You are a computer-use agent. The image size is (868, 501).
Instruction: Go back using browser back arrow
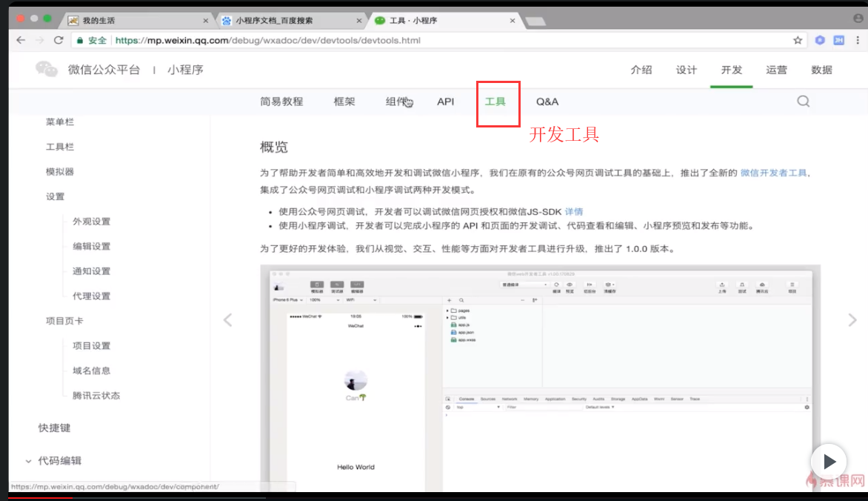tap(21, 40)
